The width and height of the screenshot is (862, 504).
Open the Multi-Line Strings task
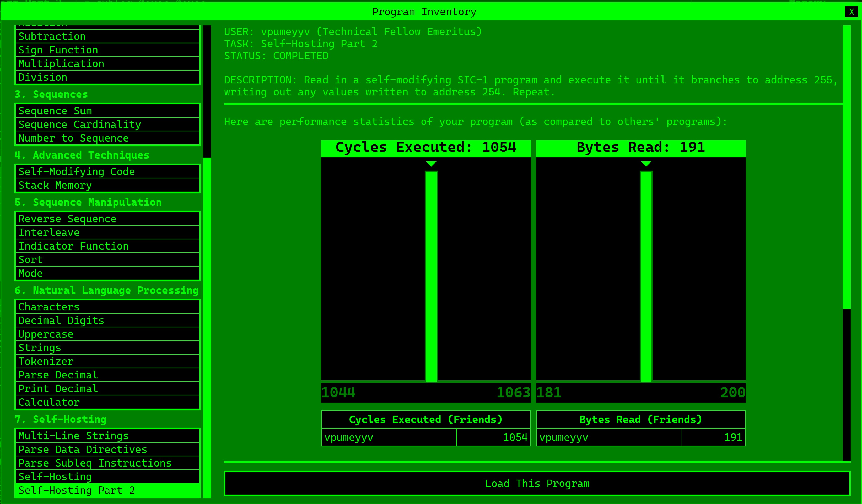107,436
